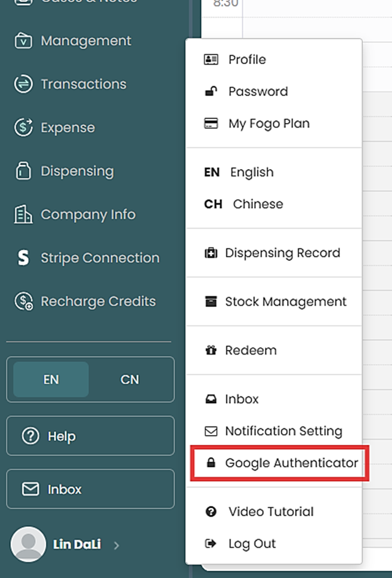Expand the Lin DaLi user menu chevron
The image size is (392, 578).
(x=116, y=545)
